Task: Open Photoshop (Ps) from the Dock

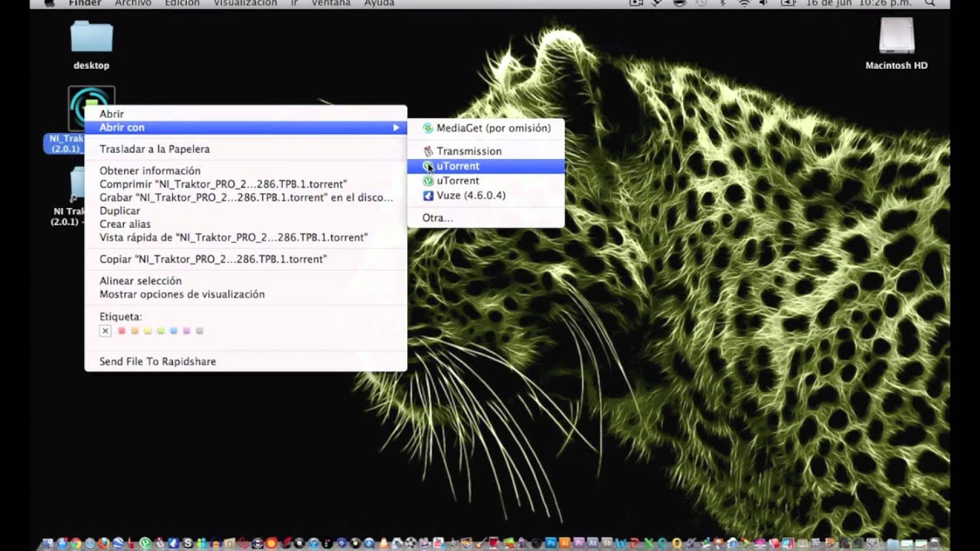Action: tap(550, 543)
